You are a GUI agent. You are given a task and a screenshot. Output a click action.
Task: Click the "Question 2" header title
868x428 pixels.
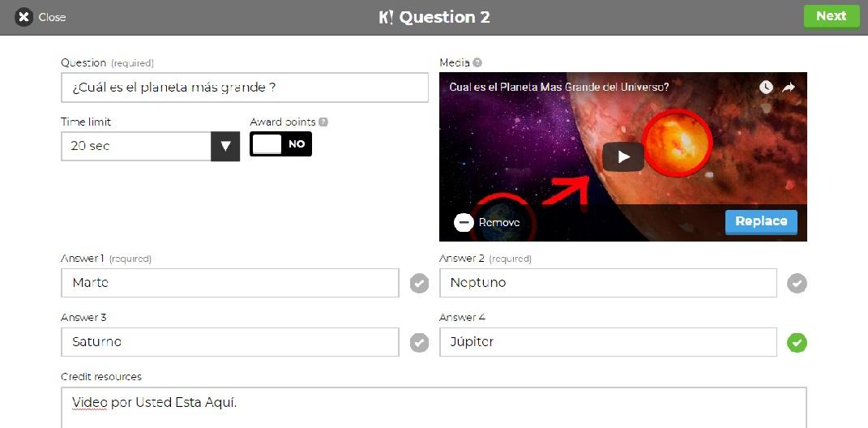[x=444, y=17]
